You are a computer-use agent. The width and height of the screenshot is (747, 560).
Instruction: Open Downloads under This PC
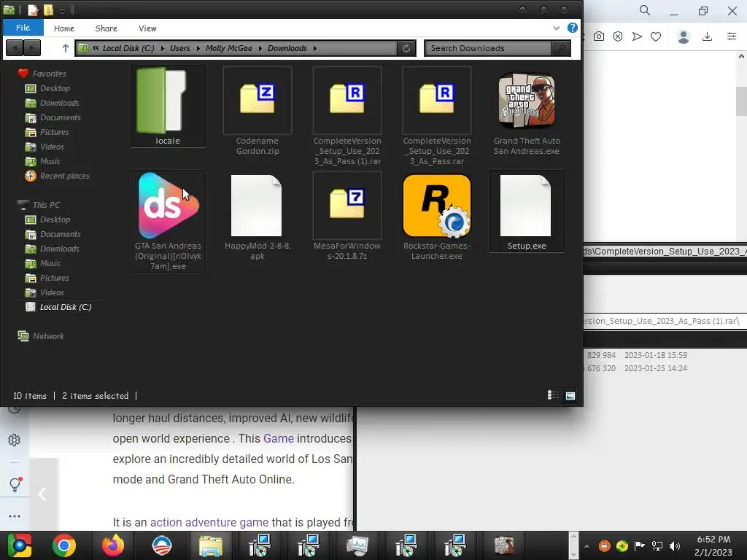(60, 249)
